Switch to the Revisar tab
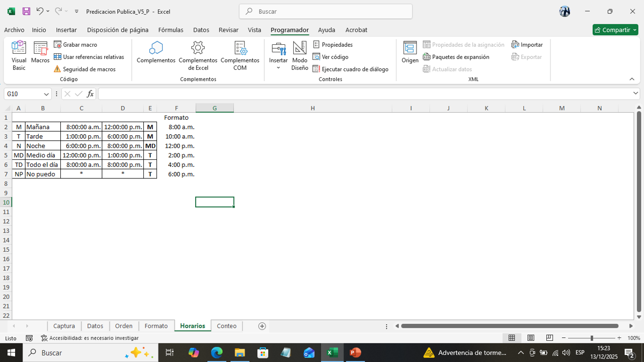This screenshot has height=362, width=644. click(x=228, y=30)
